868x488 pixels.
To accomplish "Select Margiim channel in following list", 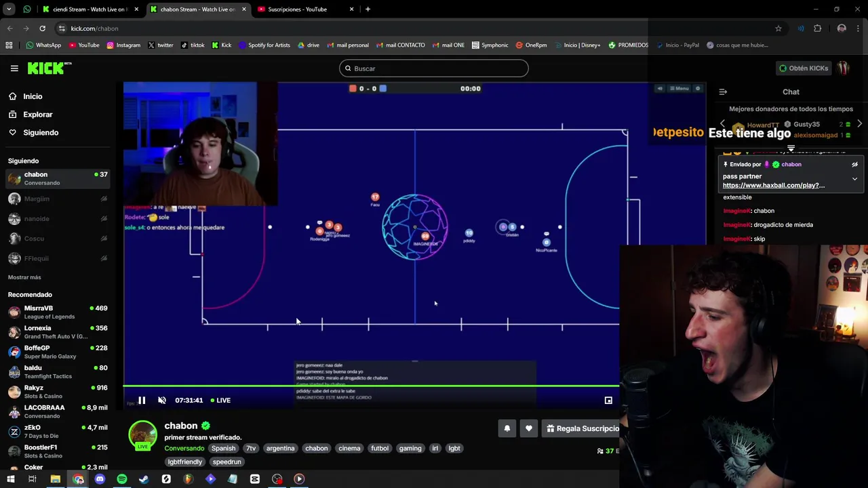I will coord(58,199).
